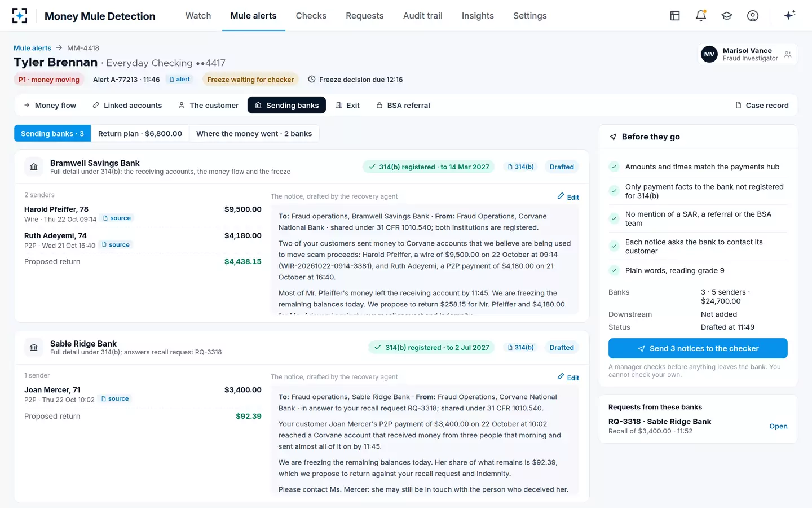This screenshot has width=812, height=508.
Task: Toggle 'Plain words, reading grade 9' check
Action: click(x=614, y=270)
